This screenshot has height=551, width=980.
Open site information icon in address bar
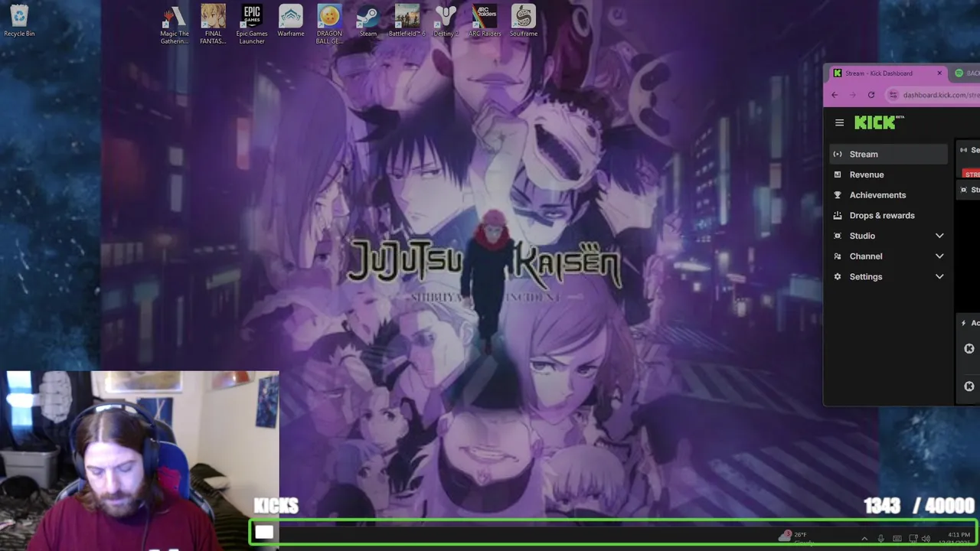point(893,95)
